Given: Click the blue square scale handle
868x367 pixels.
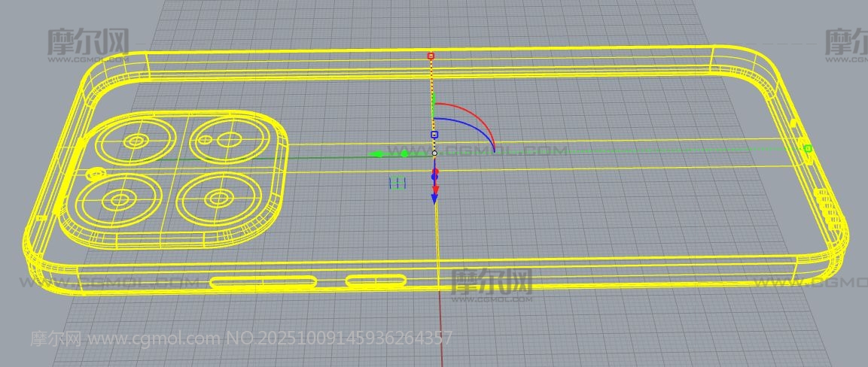Looking at the screenshot, I should click(x=434, y=135).
